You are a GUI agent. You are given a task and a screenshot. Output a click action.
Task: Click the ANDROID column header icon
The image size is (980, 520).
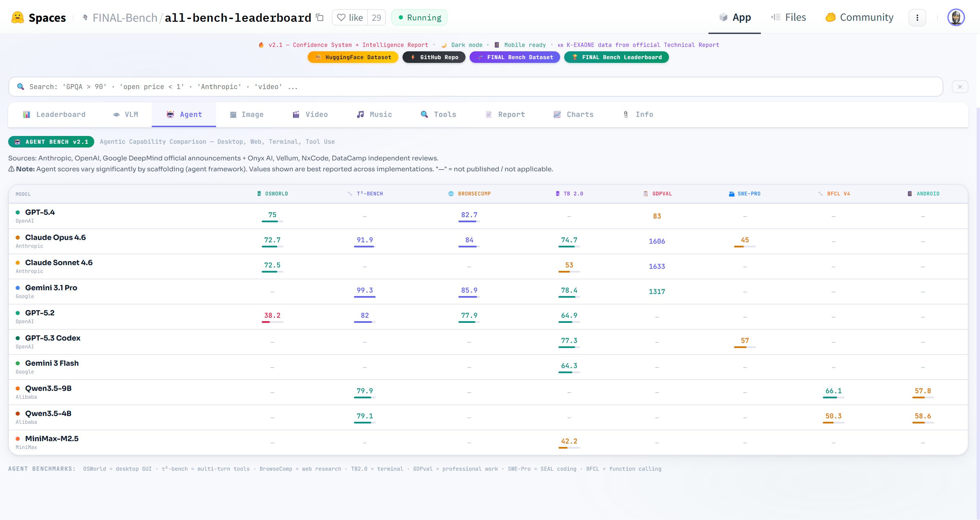(x=909, y=194)
